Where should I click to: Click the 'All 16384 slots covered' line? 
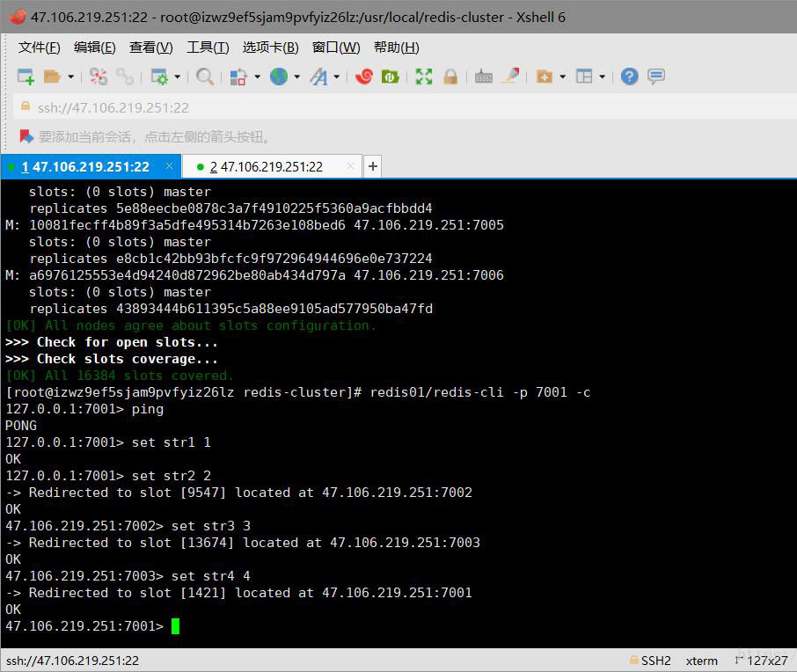point(120,376)
